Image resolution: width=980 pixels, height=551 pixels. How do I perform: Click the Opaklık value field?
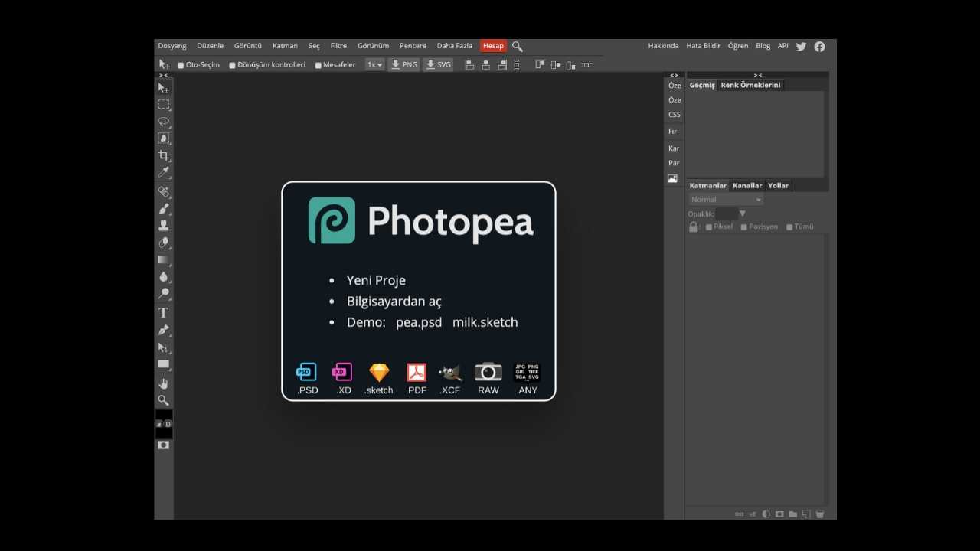(727, 214)
